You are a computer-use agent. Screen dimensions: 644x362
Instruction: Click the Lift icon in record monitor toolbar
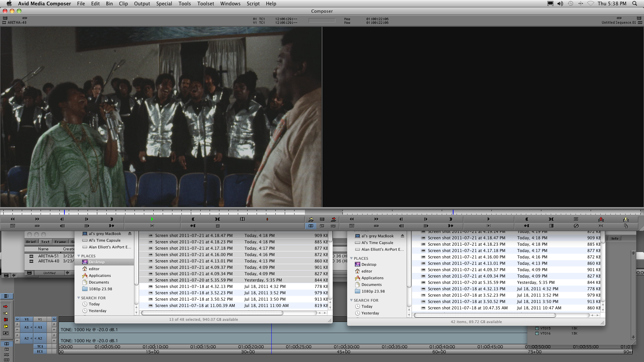click(x=601, y=219)
